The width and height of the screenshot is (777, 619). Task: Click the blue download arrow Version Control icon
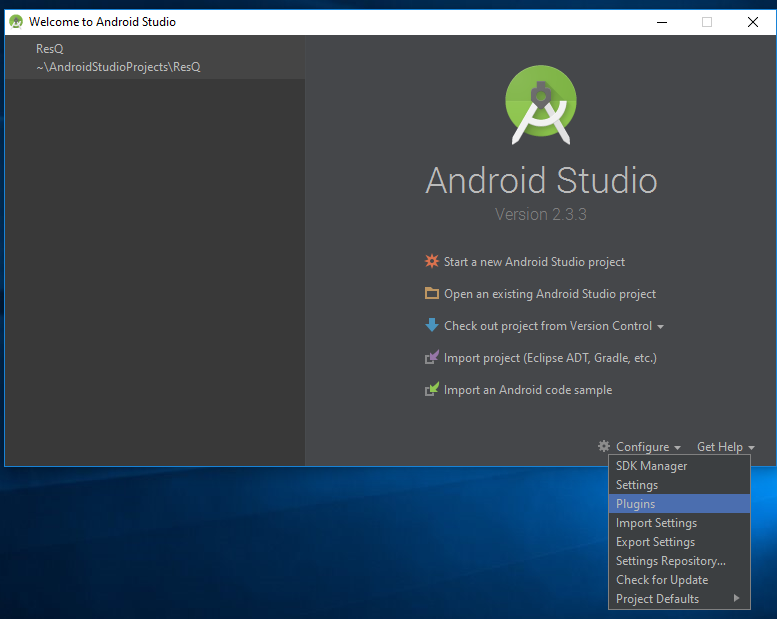pyautogui.click(x=432, y=325)
